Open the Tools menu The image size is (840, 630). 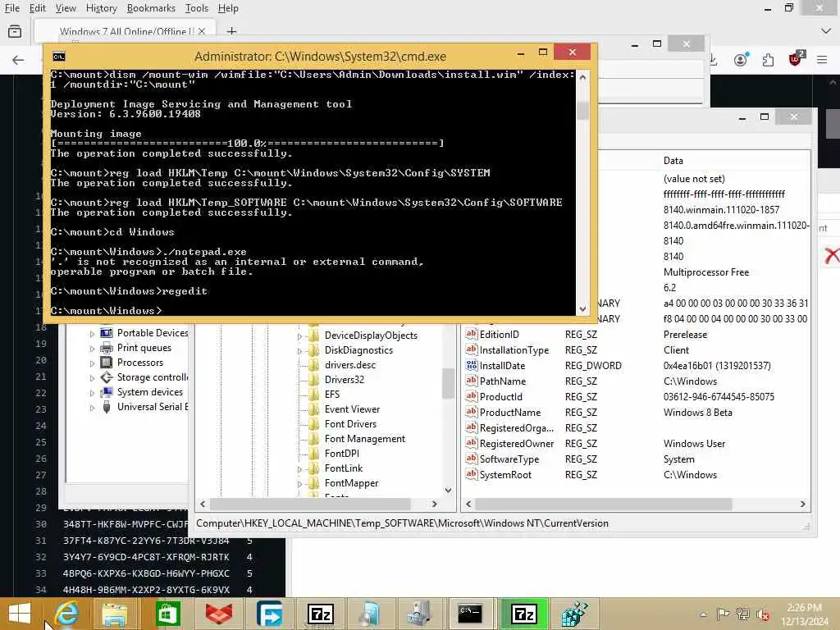[x=197, y=8]
